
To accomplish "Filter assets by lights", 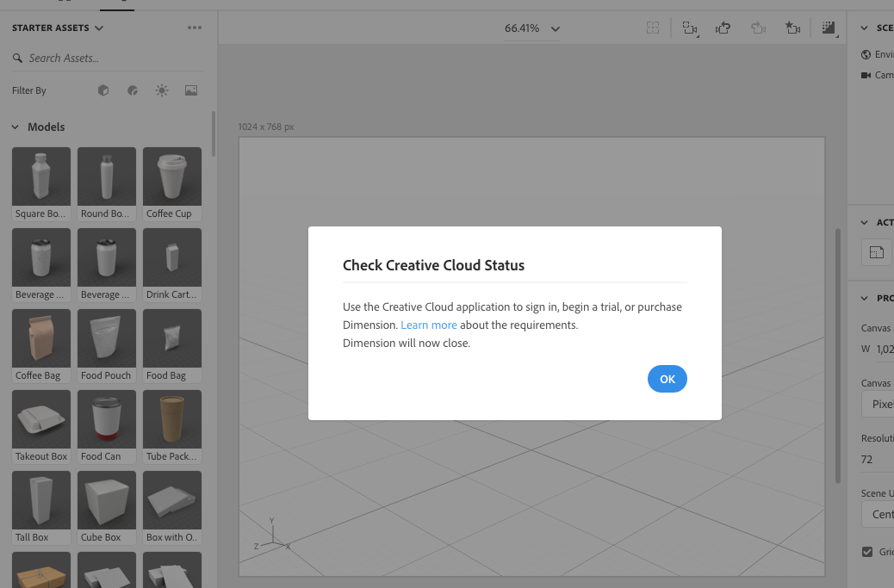I will coord(161,90).
